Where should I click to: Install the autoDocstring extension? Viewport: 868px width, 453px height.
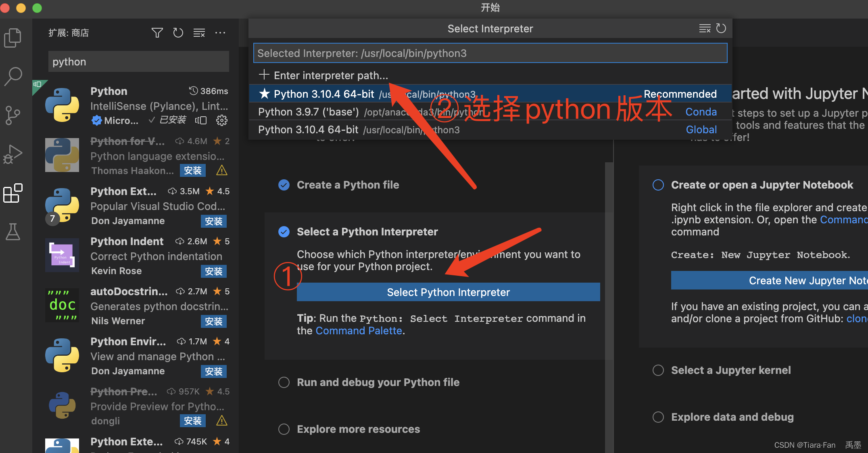coord(213,321)
